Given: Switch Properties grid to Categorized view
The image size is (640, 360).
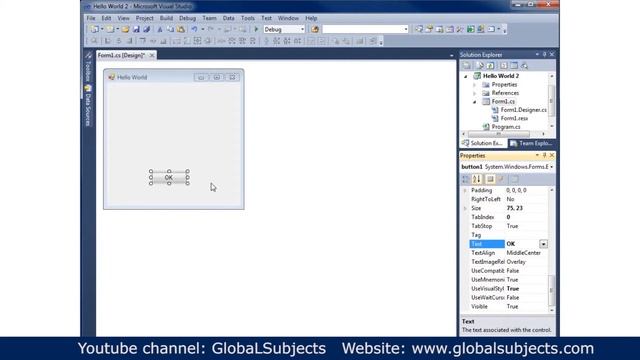Looking at the screenshot, I should (466, 179).
